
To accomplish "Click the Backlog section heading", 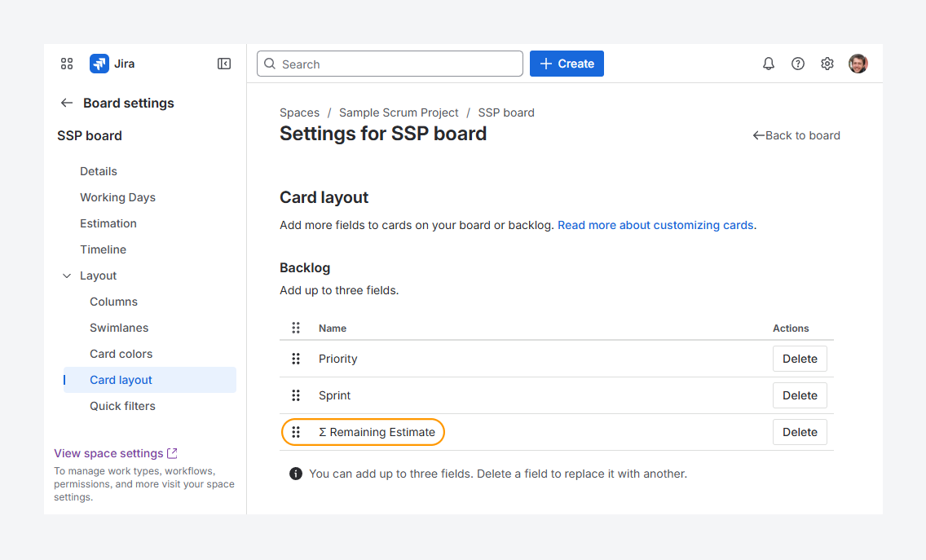I will [305, 267].
